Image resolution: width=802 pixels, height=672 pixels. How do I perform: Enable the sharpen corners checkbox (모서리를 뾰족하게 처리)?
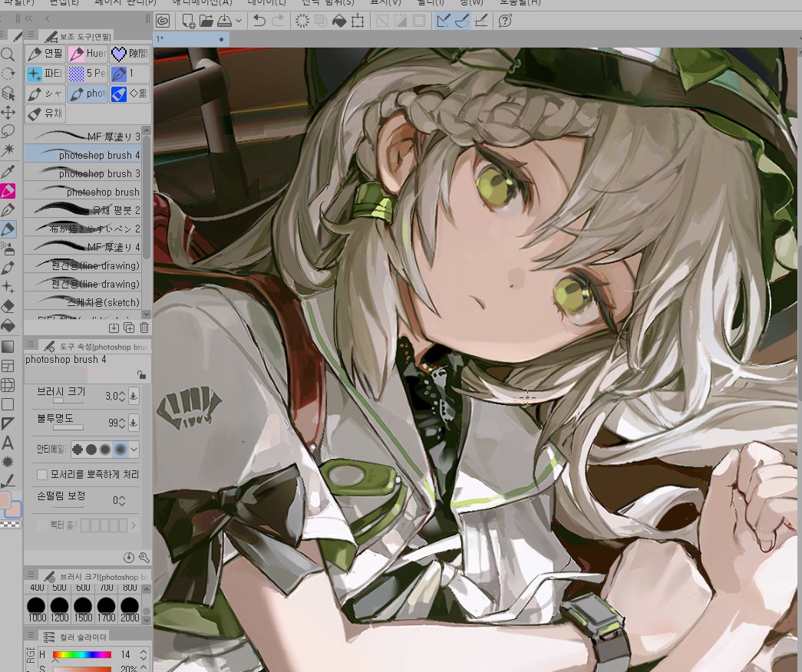(x=42, y=475)
